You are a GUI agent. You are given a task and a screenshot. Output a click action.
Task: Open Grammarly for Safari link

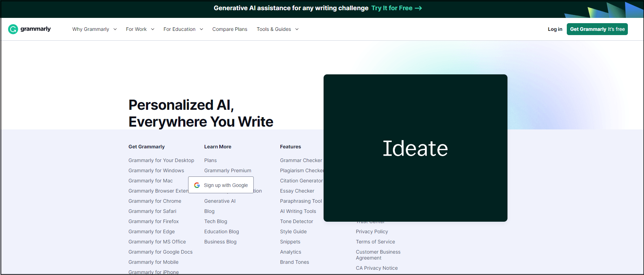152,211
